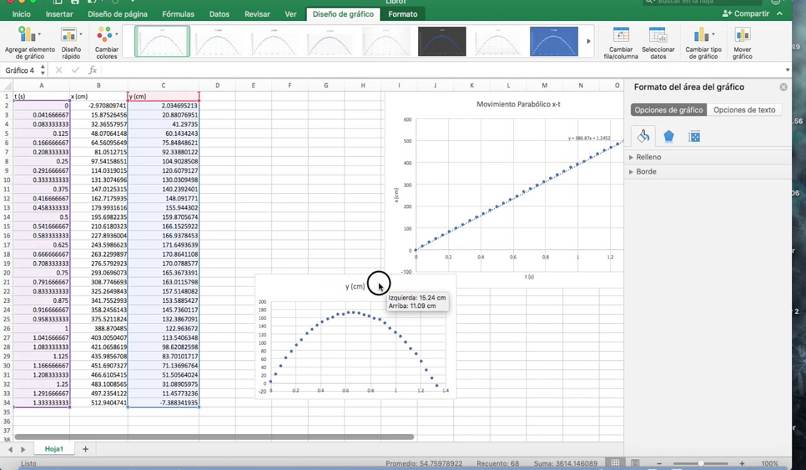Click the zoom in plus button
The width and height of the screenshot is (806, 470).
point(742,463)
